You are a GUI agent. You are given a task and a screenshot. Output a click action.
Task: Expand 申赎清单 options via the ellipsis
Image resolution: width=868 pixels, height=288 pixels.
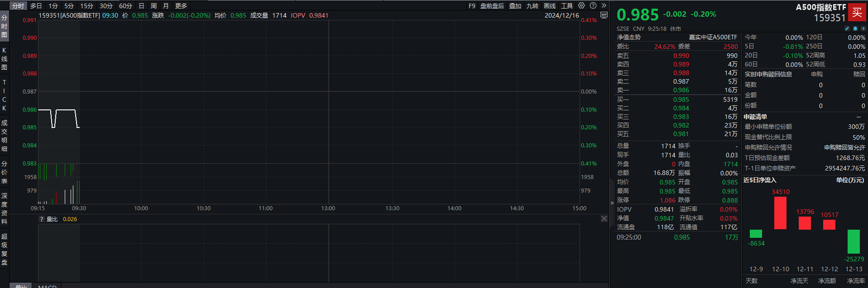pyautogui.click(x=858, y=117)
